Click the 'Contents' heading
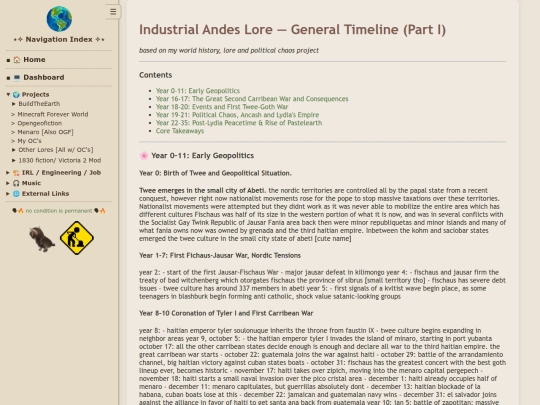 point(156,75)
